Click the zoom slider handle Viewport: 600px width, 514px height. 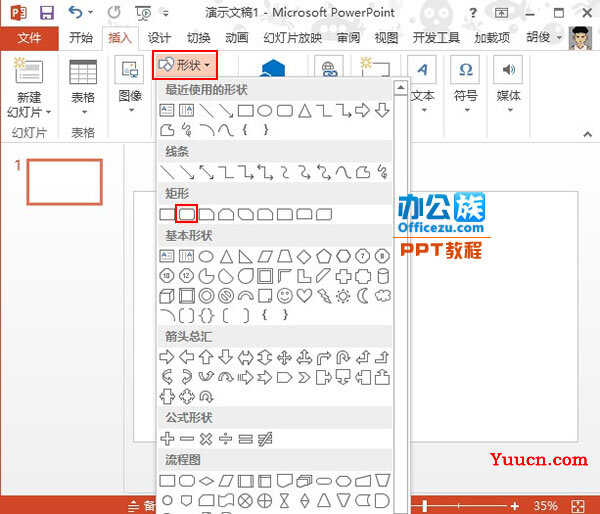click(425, 506)
